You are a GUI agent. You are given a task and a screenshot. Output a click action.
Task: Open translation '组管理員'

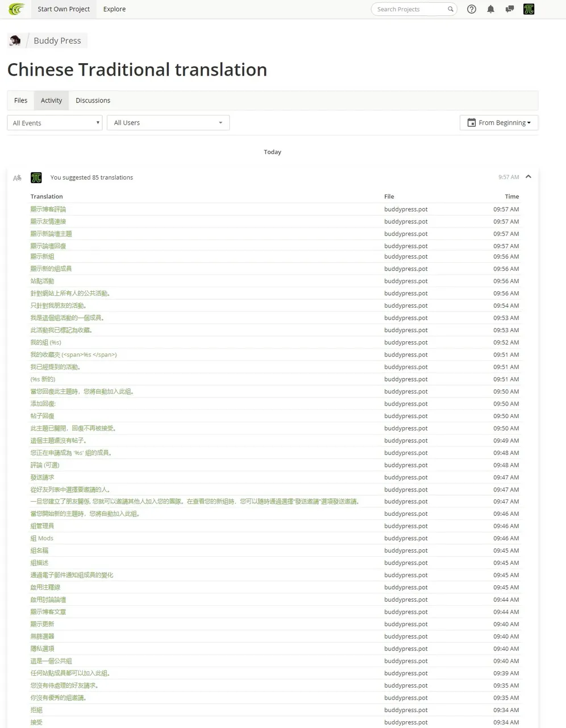point(42,526)
